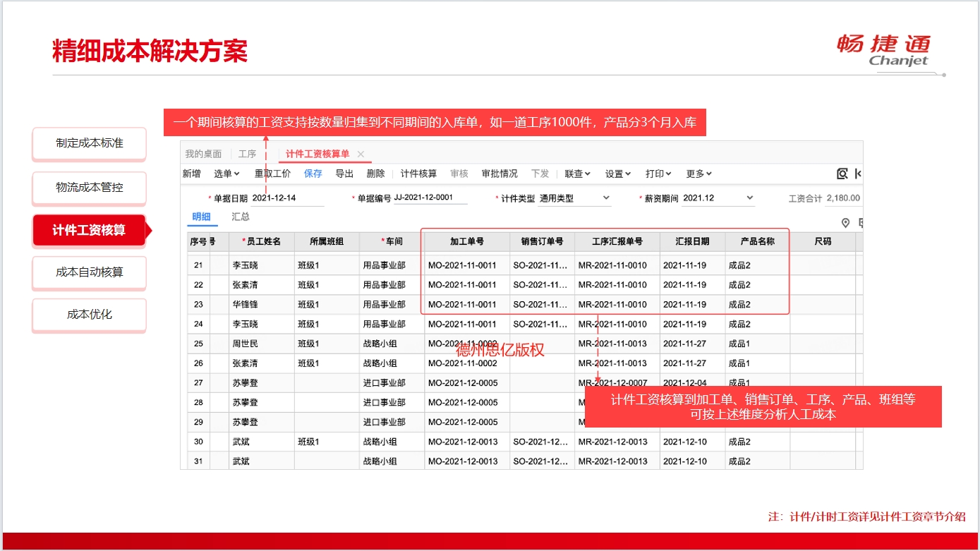Open the 选单 dropdown
The width and height of the screenshot is (980, 551).
pos(226,174)
